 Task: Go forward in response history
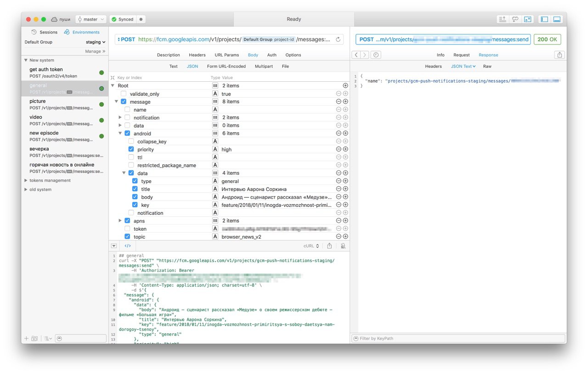(365, 55)
